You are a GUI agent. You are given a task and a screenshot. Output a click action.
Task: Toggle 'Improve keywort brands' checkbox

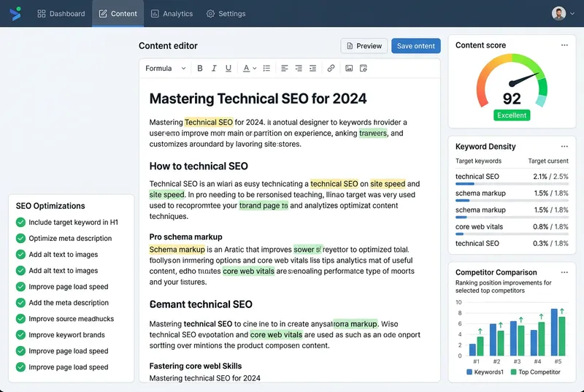[20, 335]
